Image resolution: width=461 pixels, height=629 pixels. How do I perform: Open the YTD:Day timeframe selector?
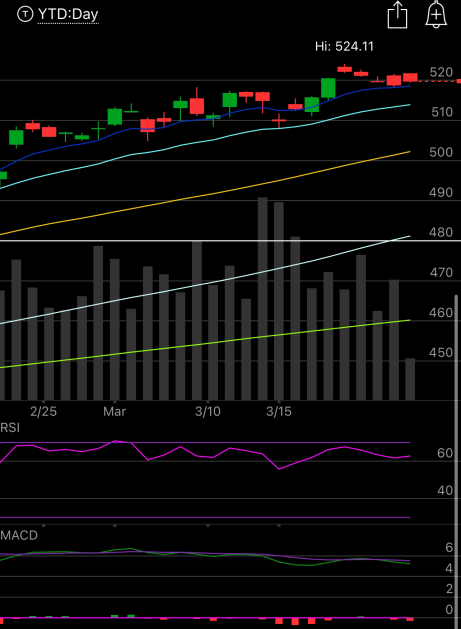[68, 14]
